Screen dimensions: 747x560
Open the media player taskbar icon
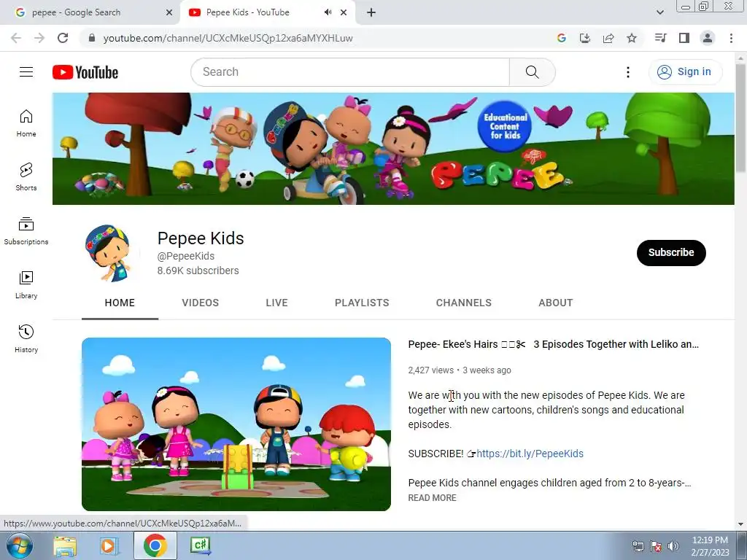pos(109,545)
